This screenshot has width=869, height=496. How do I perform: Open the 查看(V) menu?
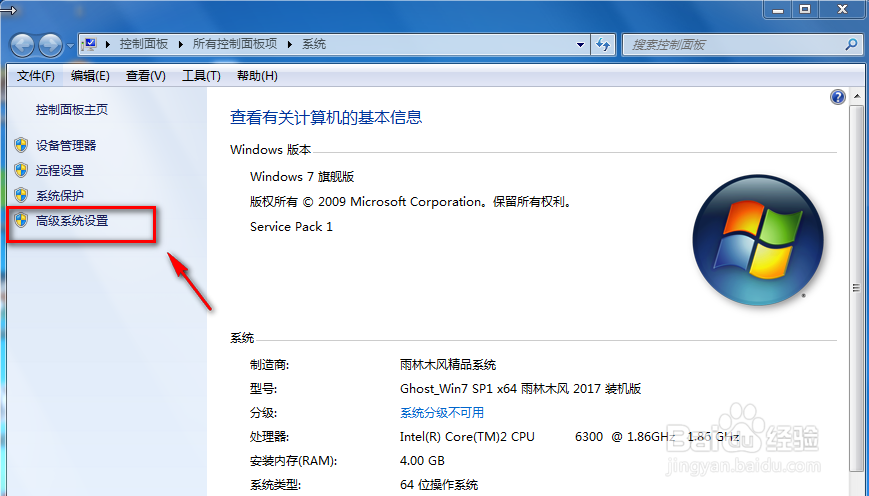pyautogui.click(x=145, y=76)
